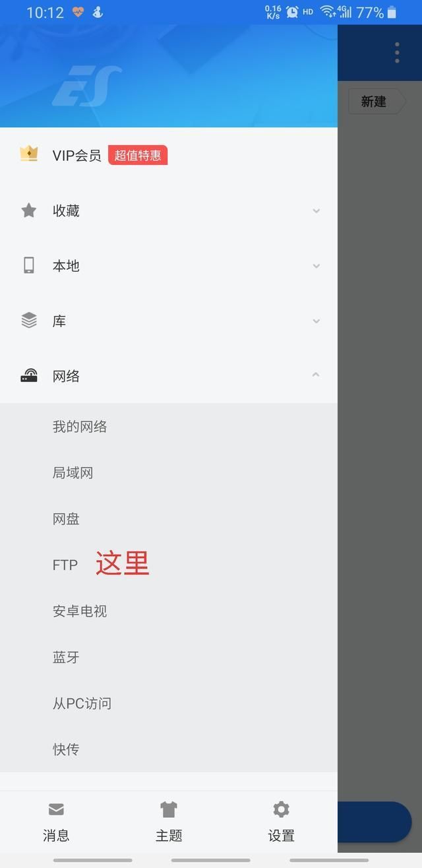Open 设置 via the gear icon

pyautogui.click(x=281, y=809)
